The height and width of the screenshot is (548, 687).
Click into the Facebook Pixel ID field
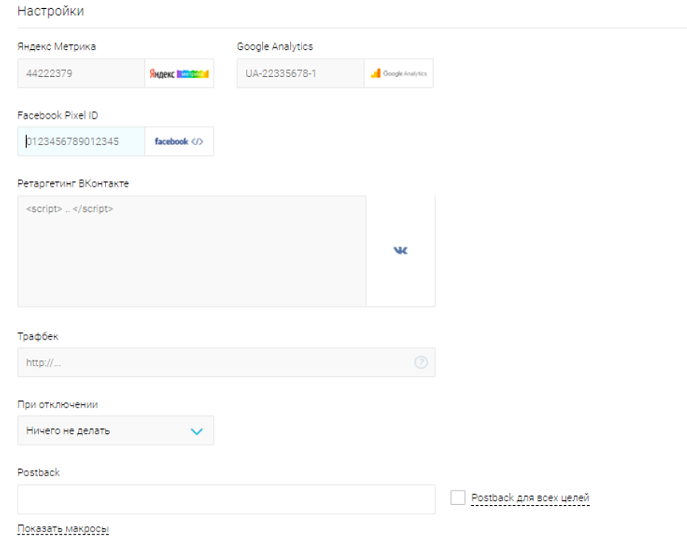click(x=81, y=141)
